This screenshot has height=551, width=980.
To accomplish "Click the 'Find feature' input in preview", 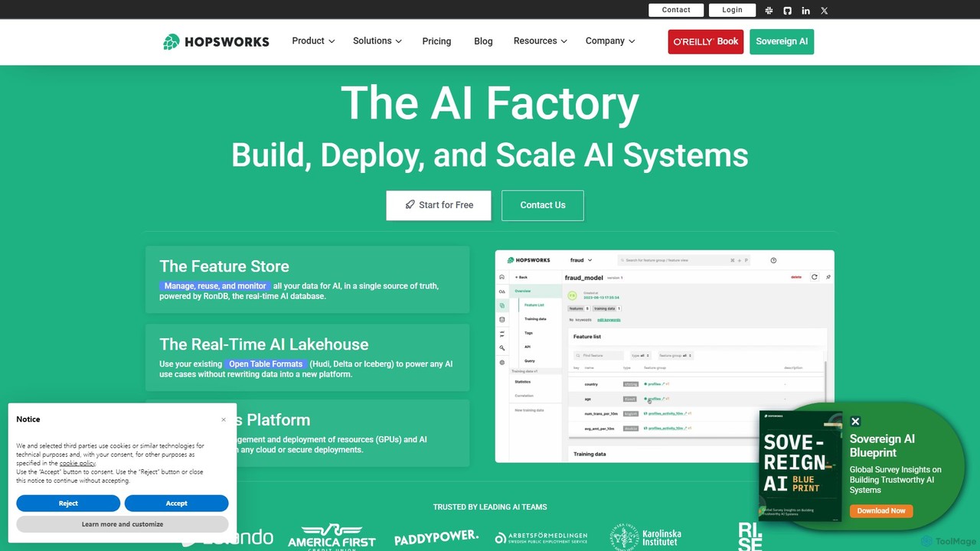I will [599, 355].
